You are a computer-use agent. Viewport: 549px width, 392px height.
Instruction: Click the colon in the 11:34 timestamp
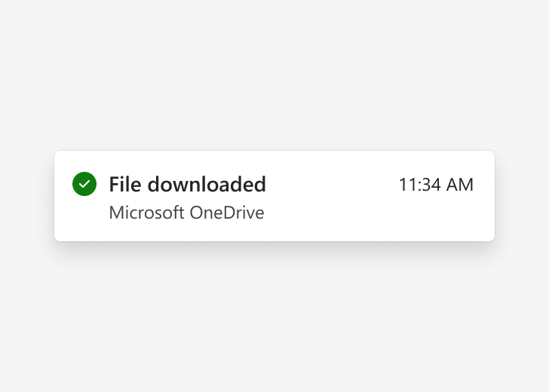[419, 186]
